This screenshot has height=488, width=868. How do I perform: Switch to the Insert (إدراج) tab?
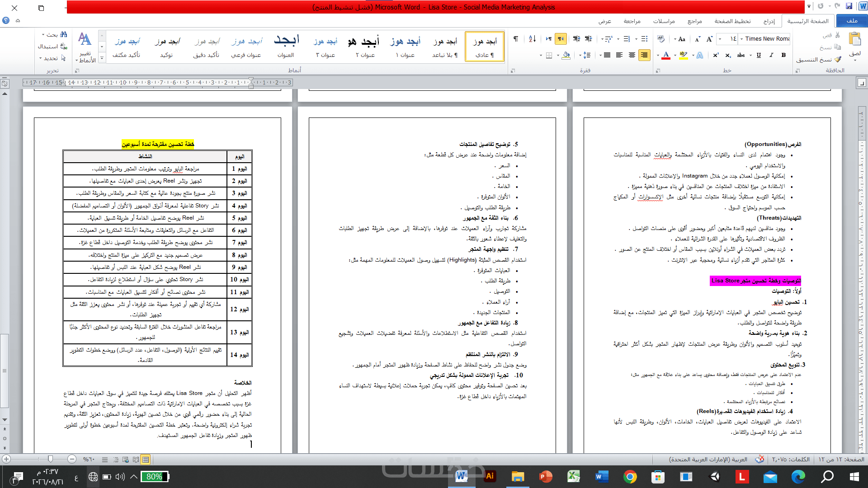(x=769, y=21)
